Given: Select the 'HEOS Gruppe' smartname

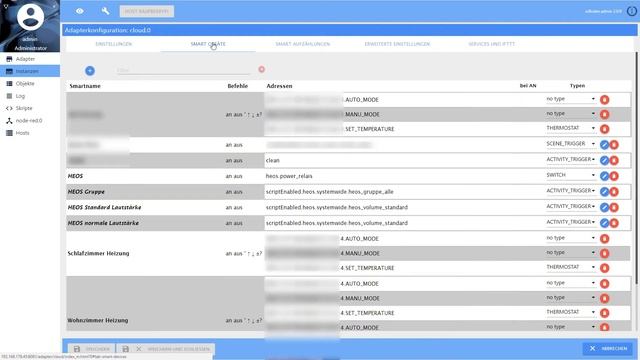Looking at the screenshot, I should (86, 192).
